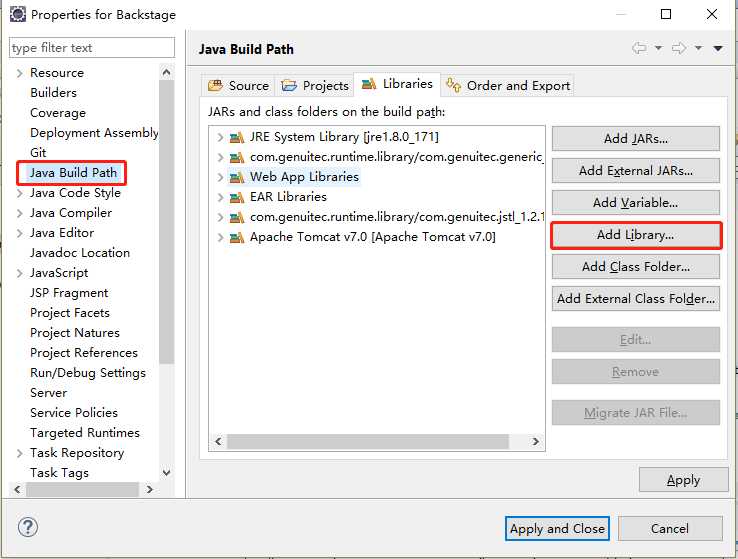Click the help question mark icon

(x=28, y=528)
